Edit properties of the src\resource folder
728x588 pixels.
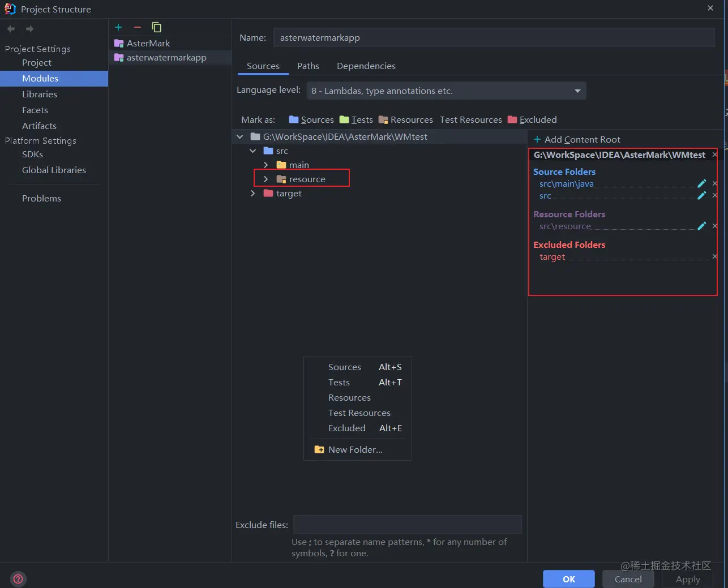pyautogui.click(x=702, y=226)
